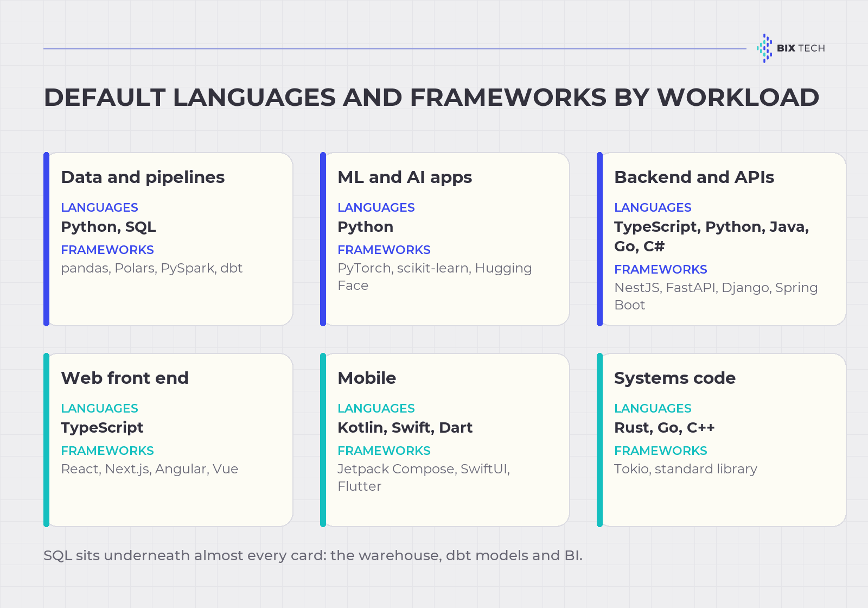Select the 'ML and AI apps' heading
868x608 pixels.
pyautogui.click(x=405, y=178)
